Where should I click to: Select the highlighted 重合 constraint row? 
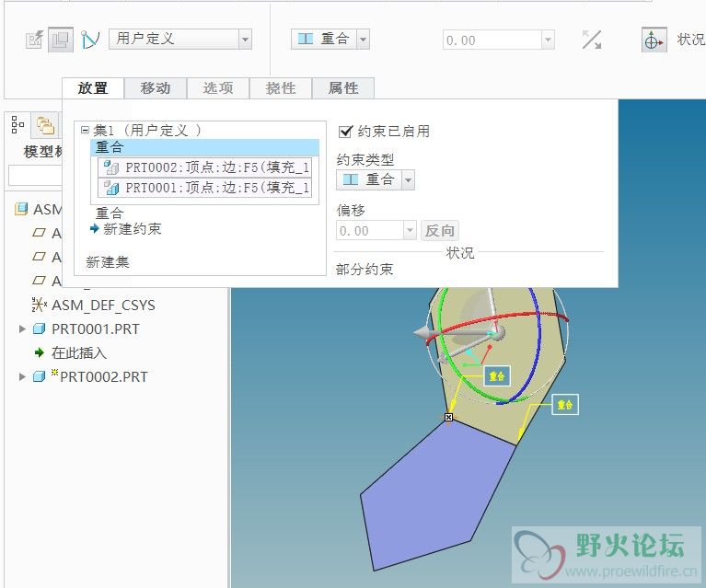(x=205, y=147)
